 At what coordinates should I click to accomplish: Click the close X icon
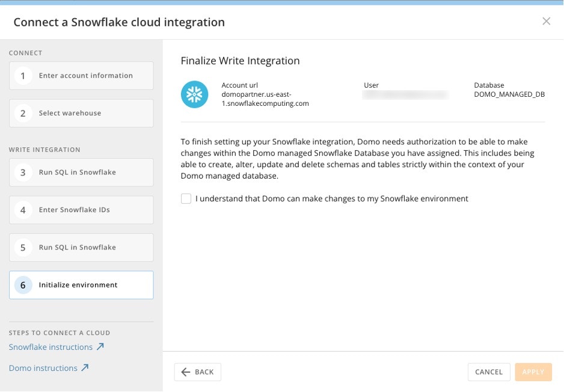[x=547, y=21]
